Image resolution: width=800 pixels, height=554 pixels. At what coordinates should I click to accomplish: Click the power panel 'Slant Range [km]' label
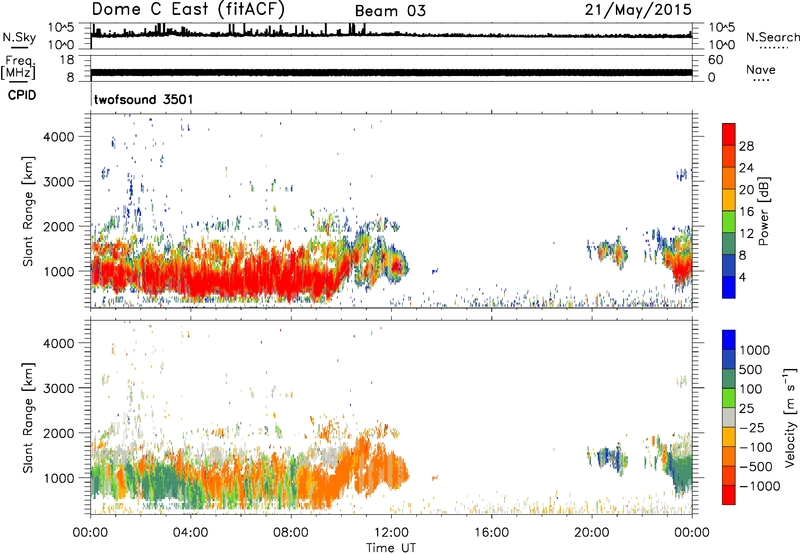(x=28, y=211)
